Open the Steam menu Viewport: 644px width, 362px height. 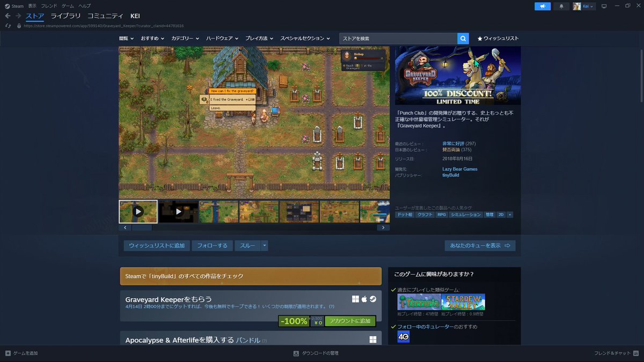[x=18, y=6]
